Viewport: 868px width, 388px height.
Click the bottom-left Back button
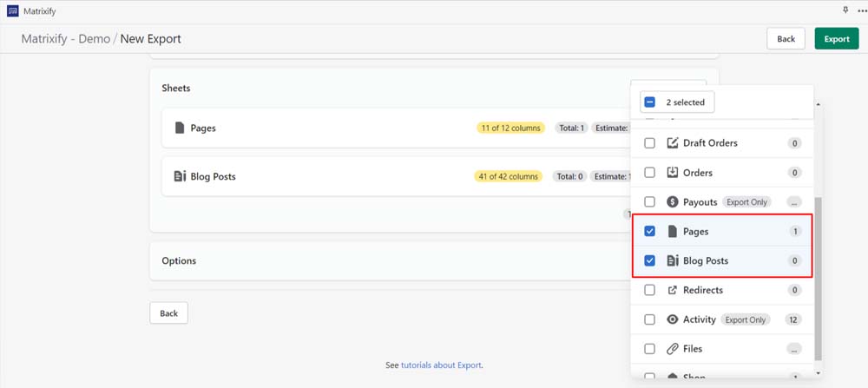(169, 313)
